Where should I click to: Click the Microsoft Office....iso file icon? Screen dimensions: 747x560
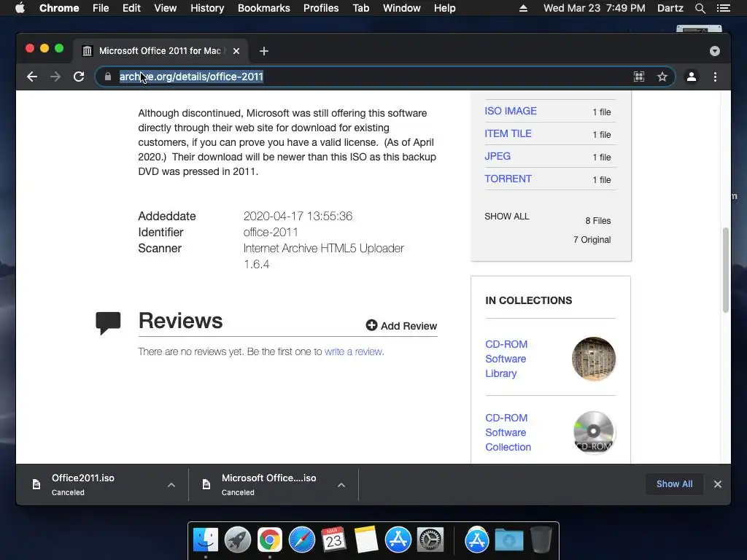[206, 484]
